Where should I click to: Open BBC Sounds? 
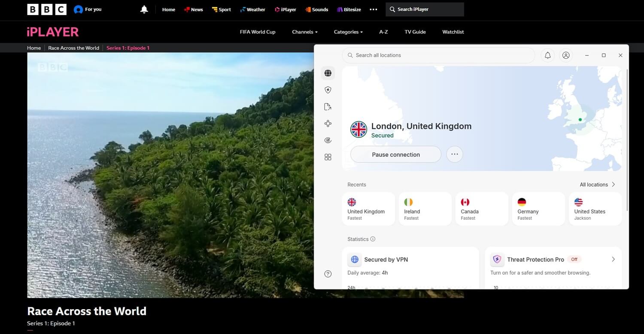point(317,9)
